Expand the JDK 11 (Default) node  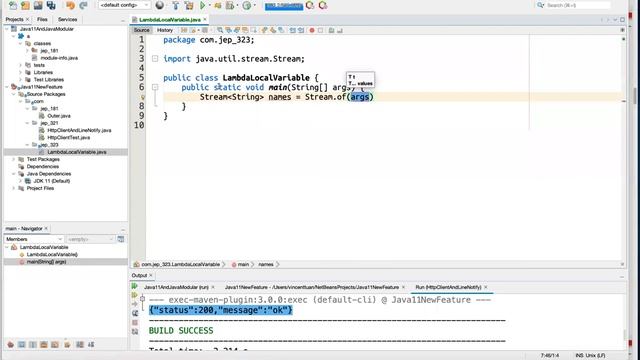pos(21,181)
